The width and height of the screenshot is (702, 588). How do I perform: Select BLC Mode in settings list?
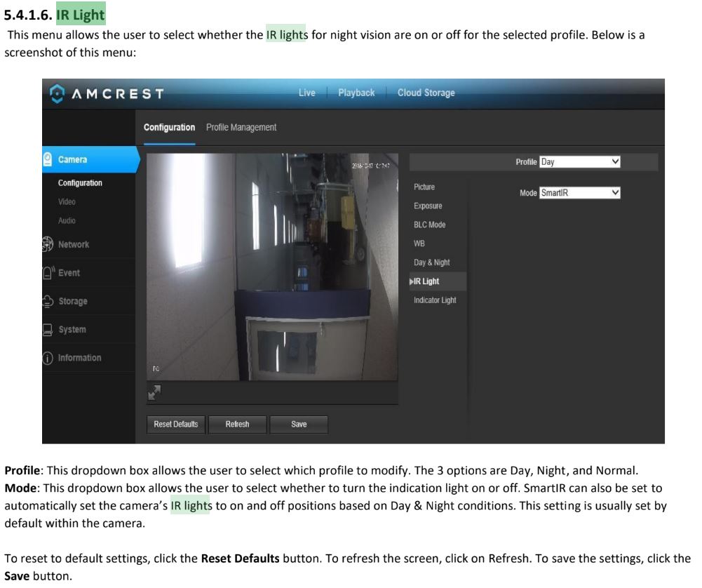tap(430, 225)
